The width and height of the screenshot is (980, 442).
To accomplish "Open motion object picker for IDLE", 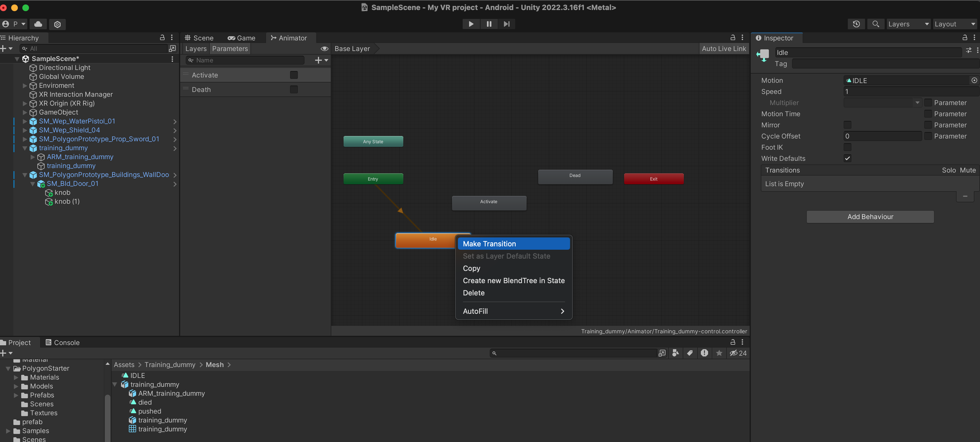I will click(x=974, y=80).
